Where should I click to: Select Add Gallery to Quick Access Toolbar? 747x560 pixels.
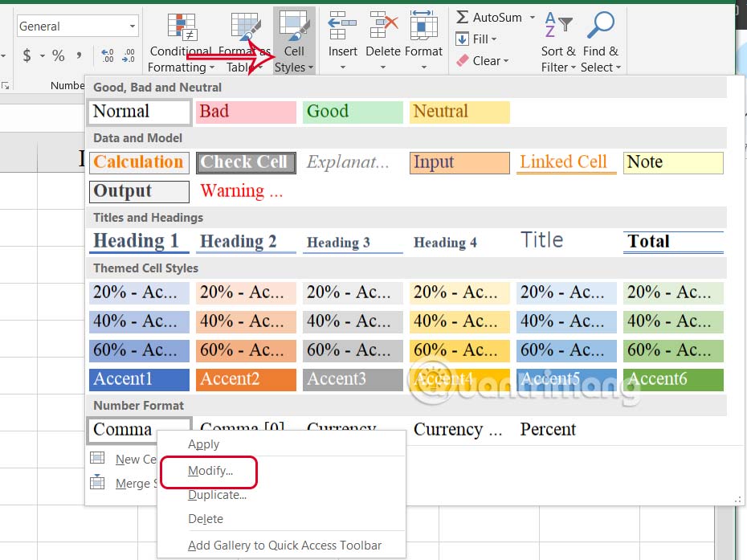(284, 546)
